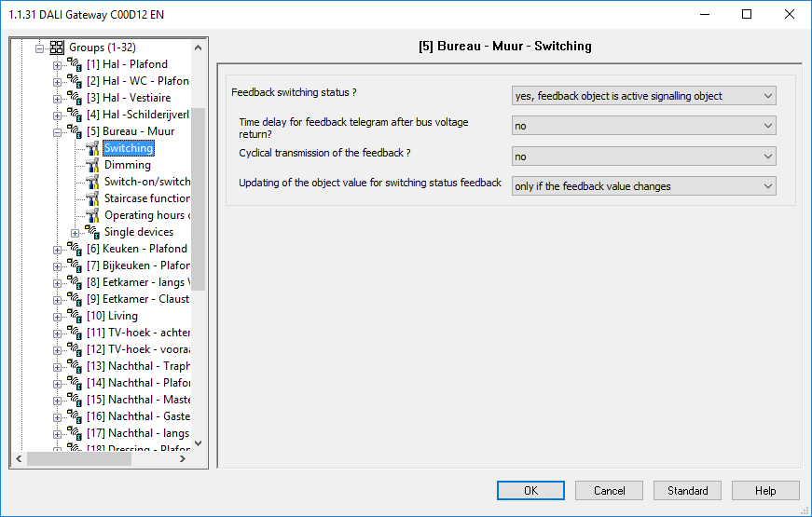Click the Single devices group icon

click(x=92, y=232)
